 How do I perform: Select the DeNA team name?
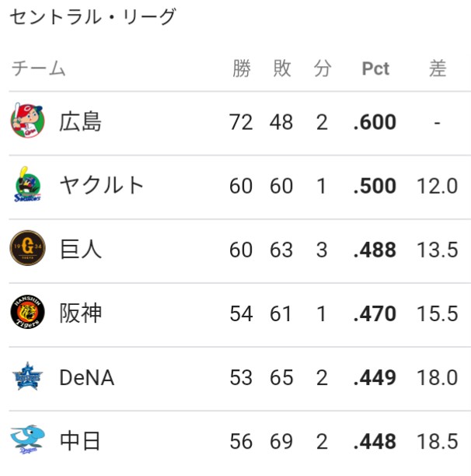click(x=87, y=377)
